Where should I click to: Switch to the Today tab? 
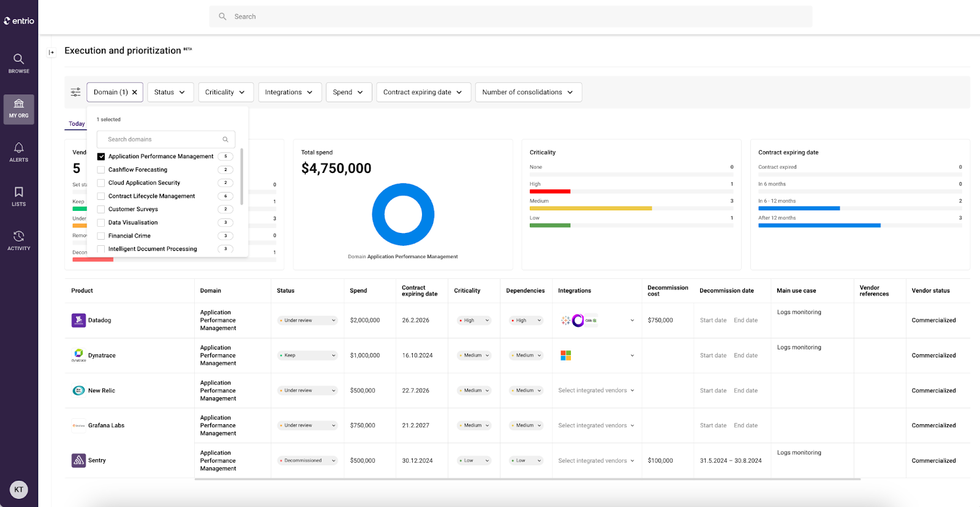click(x=77, y=124)
